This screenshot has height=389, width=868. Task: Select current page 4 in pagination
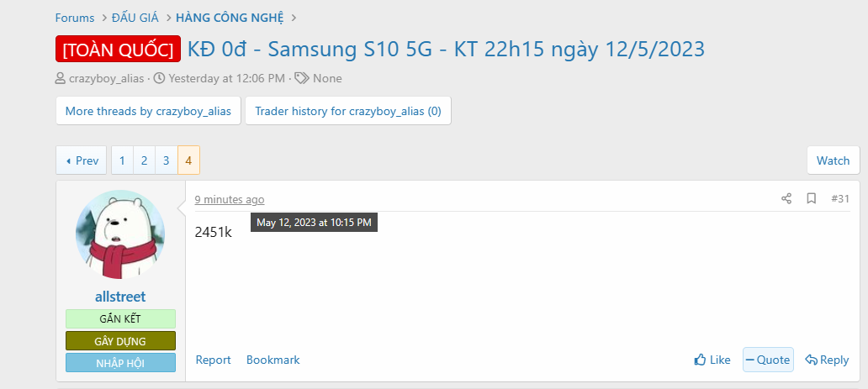pyautogui.click(x=188, y=160)
